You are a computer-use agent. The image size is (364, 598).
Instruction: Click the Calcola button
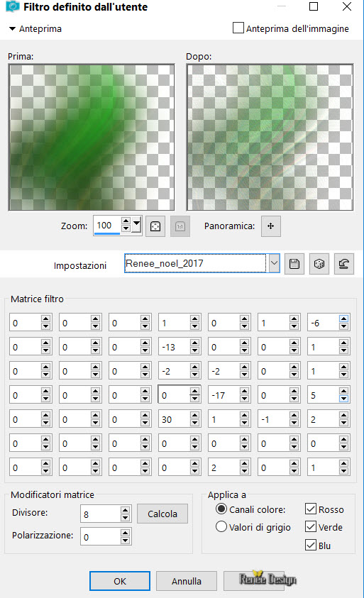pos(162,514)
